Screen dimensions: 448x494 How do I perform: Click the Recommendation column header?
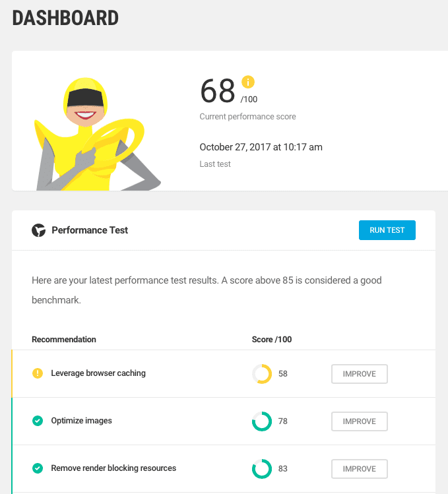[64, 339]
